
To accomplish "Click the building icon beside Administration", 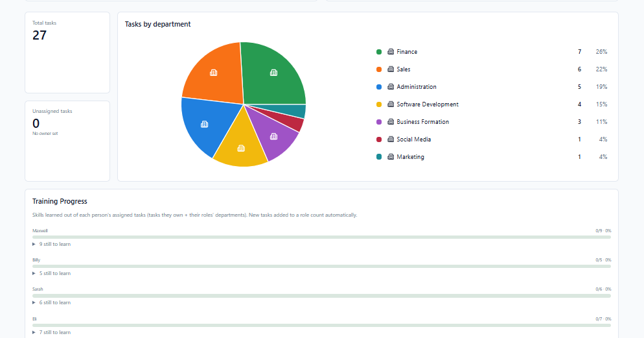I will (391, 87).
